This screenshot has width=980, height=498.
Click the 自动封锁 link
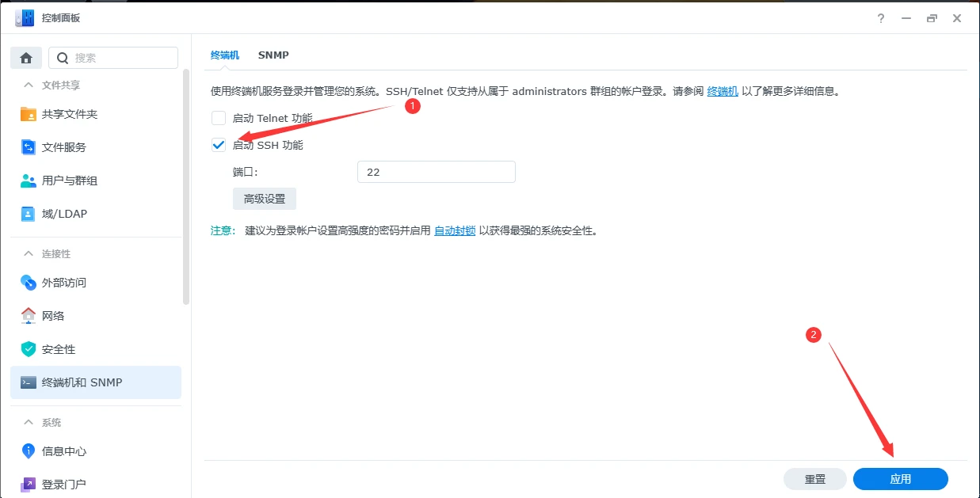click(x=455, y=230)
